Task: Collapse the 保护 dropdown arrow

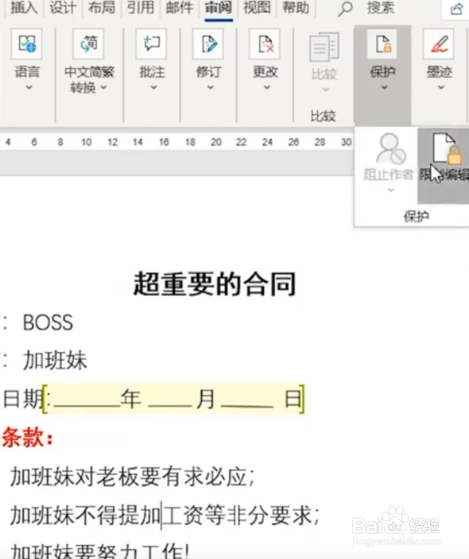Action: click(384, 87)
